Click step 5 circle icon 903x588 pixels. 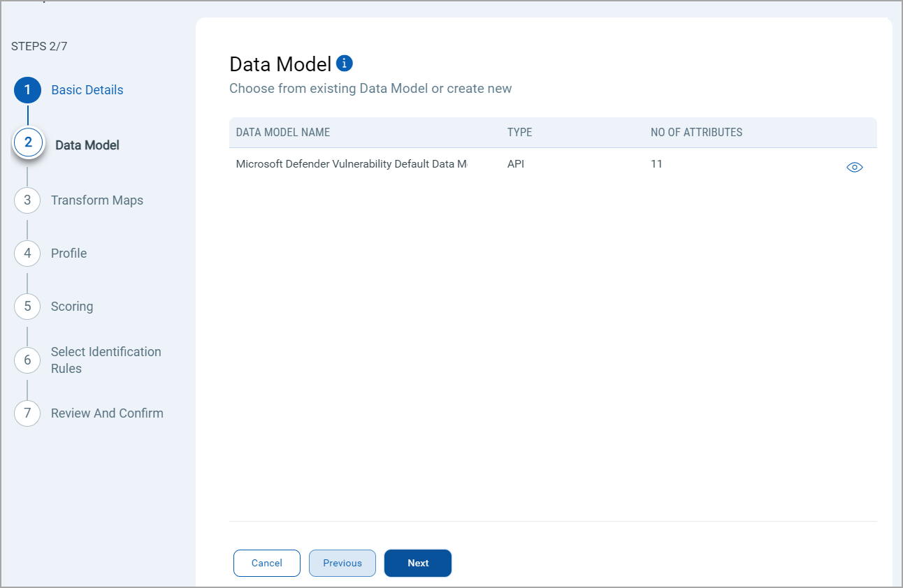(x=27, y=307)
